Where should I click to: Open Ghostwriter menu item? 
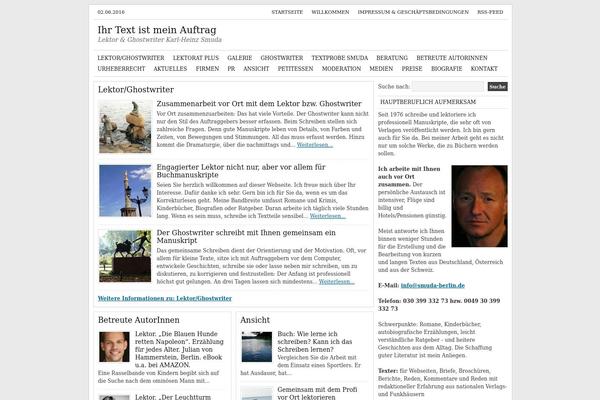point(282,58)
